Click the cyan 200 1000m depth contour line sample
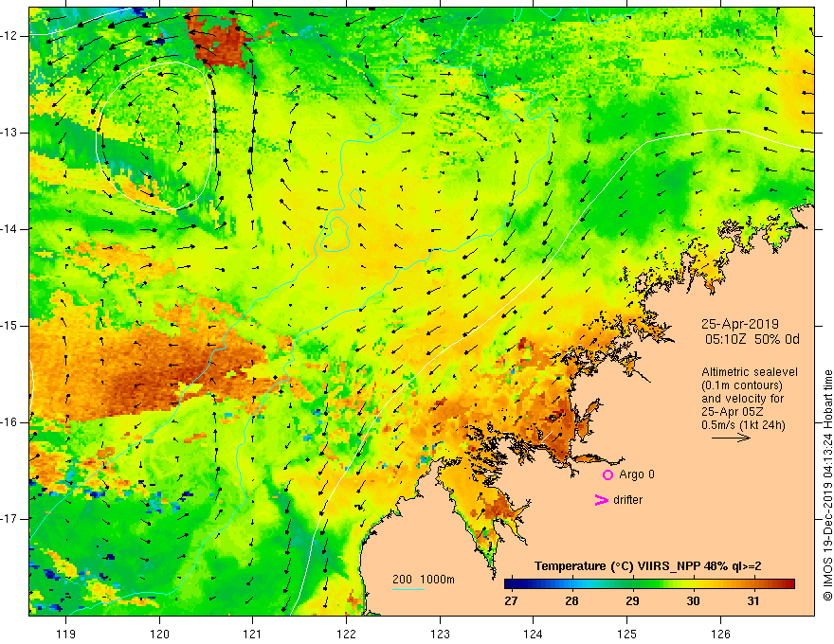Viewport: 834px width, 644px height. (408, 589)
